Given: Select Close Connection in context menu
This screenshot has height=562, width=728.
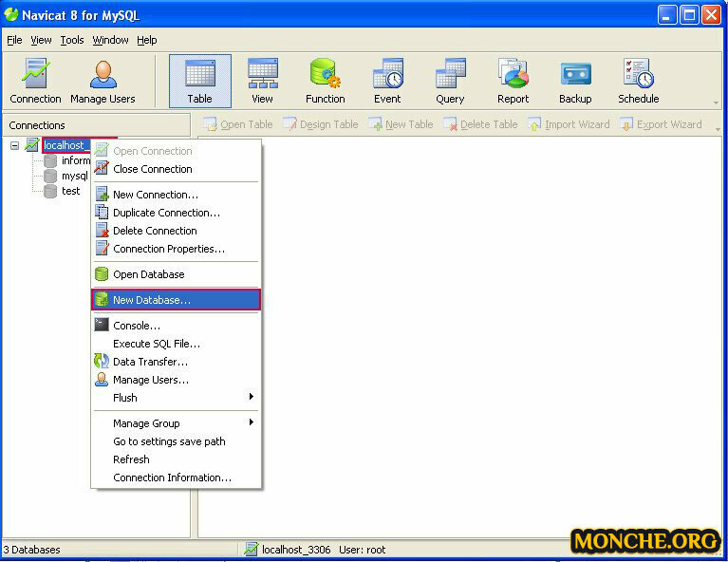Looking at the screenshot, I should (152, 169).
